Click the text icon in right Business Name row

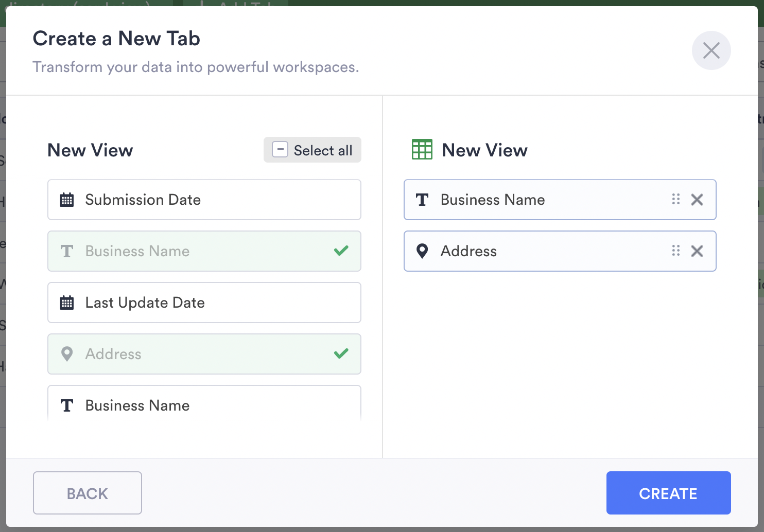422,200
